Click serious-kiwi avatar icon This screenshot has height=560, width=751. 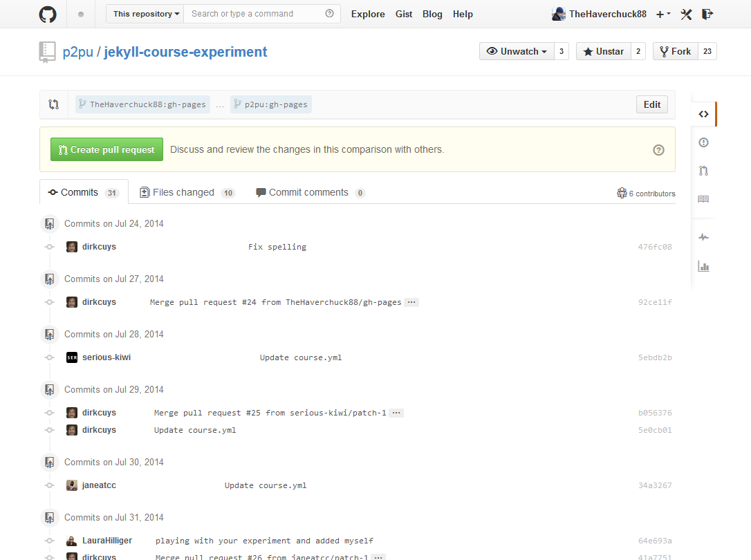point(72,357)
